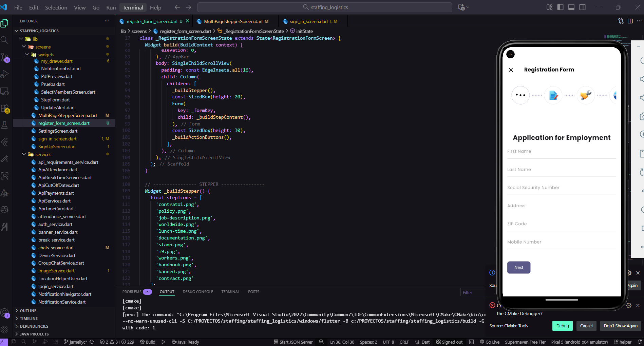Image resolution: width=644 pixels, height=346 pixels.
Task: Expand the OUTLINE section
Action: 28,311
